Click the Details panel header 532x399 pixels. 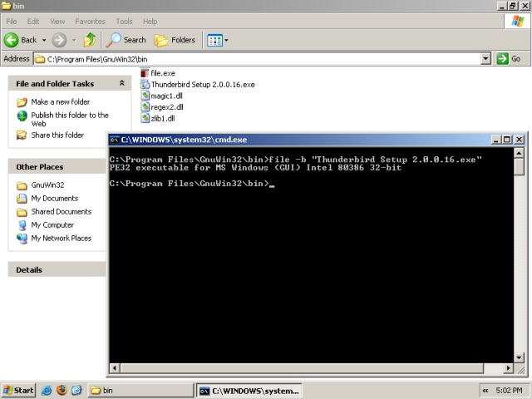click(57, 269)
